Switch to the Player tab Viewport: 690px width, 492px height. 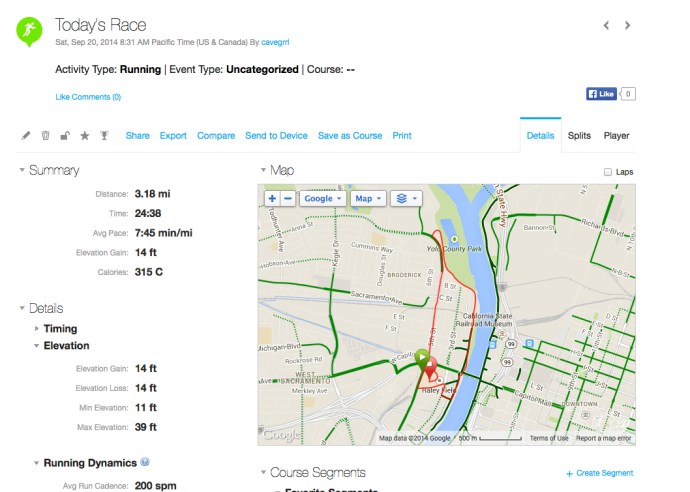click(x=616, y=136)
